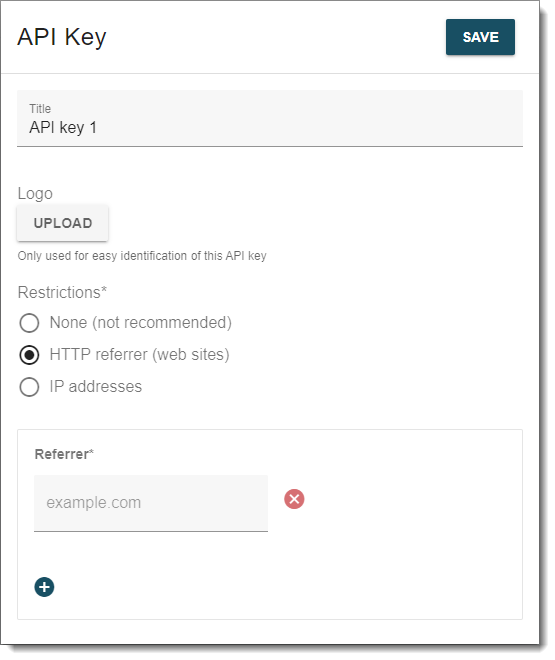
Task: Click the "HTTP referrer (web sites)" label text
Action: 139,355
